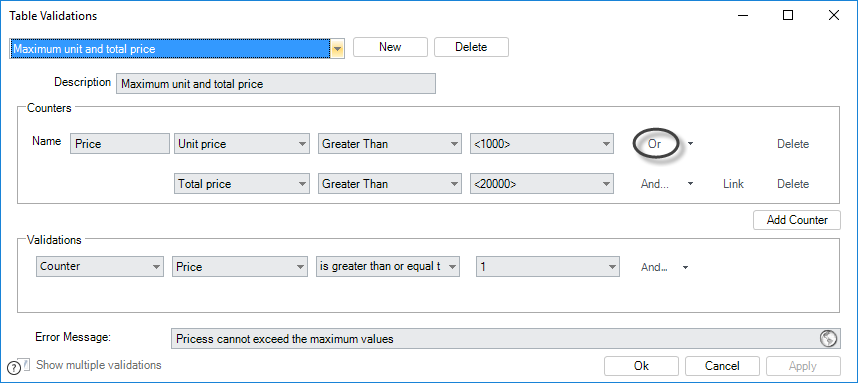
Task: Open the Greater Than dropdown for Unit price
Action: (x=390, y=144)
